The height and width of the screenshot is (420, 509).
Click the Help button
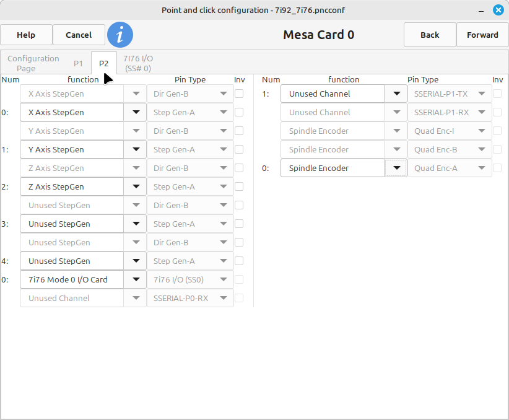tap(26, 35)
